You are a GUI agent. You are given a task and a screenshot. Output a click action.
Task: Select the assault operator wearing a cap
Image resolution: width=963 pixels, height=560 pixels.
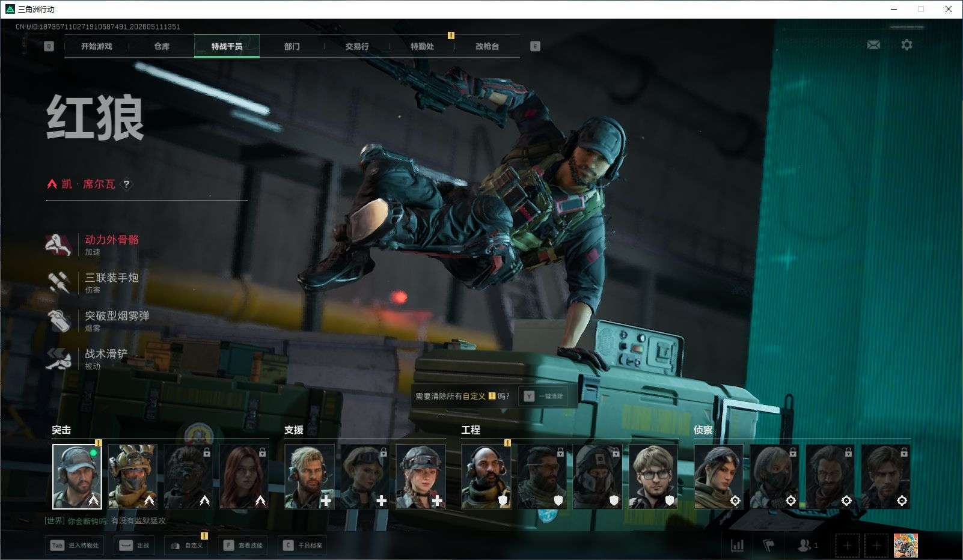click(77, 476)
